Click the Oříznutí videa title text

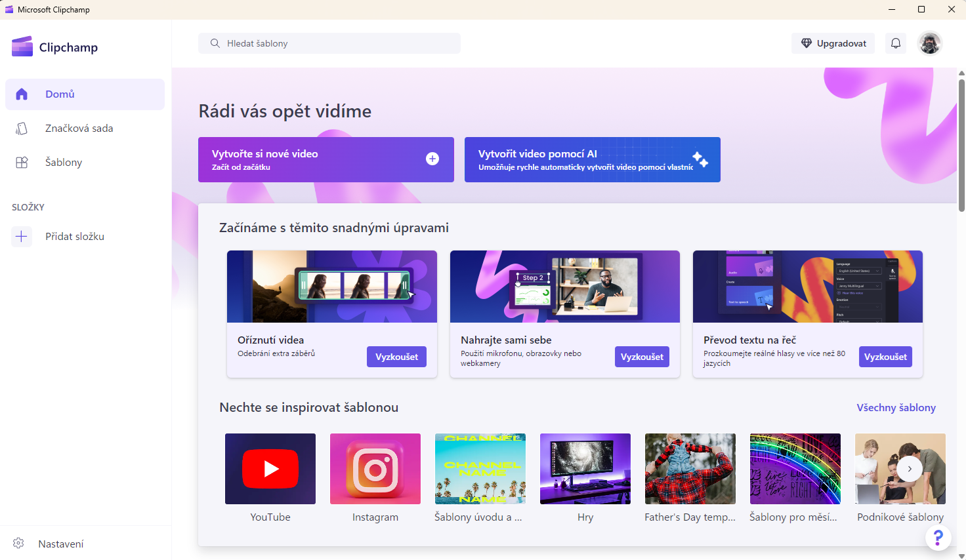coord(270,340)
